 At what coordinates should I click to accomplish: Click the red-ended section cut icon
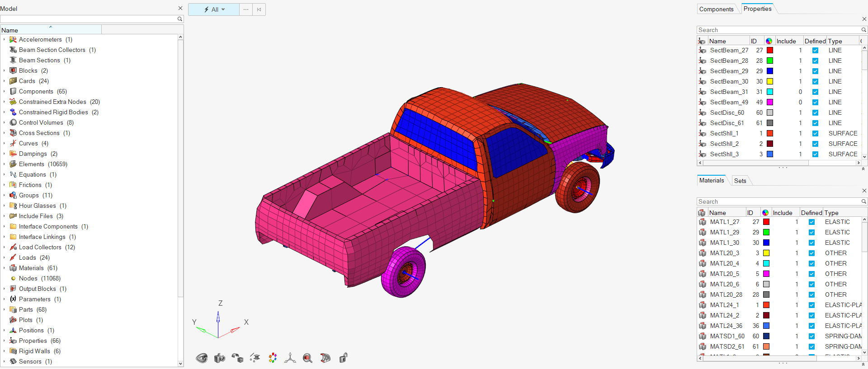point(325,358)
